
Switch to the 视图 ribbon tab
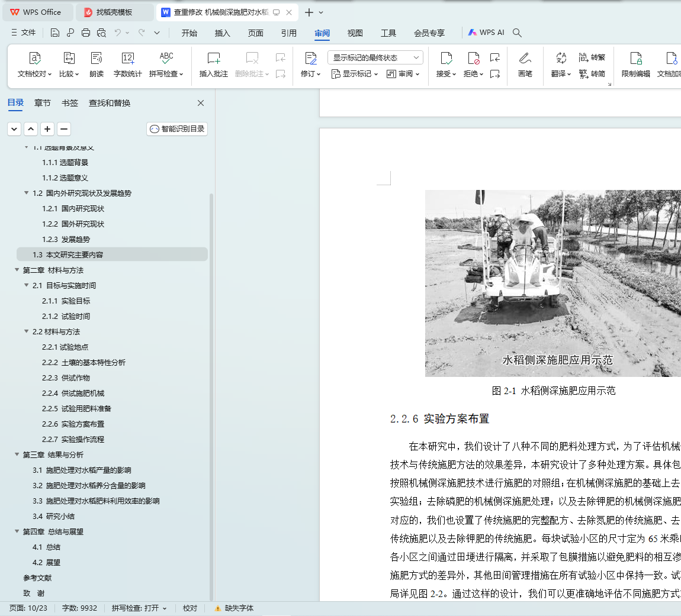355,33
